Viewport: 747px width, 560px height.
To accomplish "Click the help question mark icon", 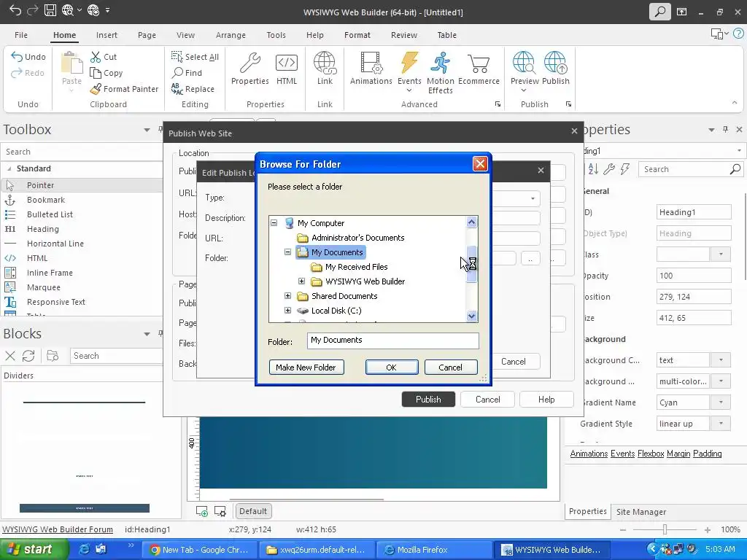I will 739,34.
